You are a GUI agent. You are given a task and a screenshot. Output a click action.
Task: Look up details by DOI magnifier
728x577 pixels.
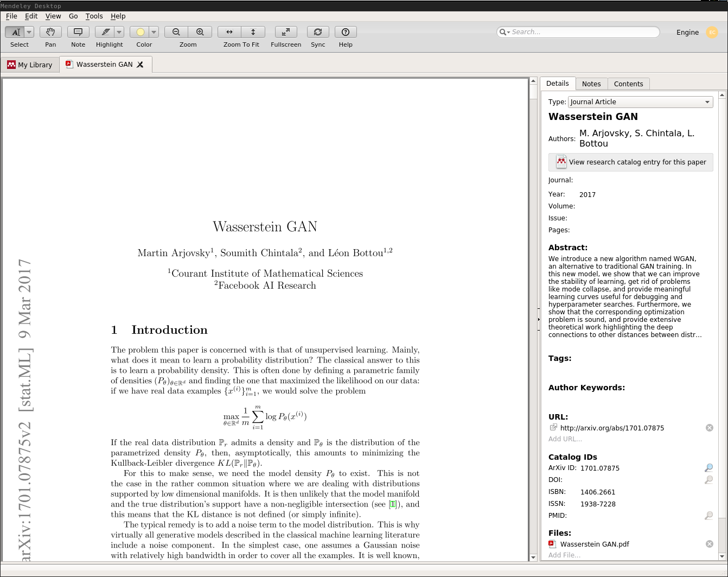pos(708,480)
